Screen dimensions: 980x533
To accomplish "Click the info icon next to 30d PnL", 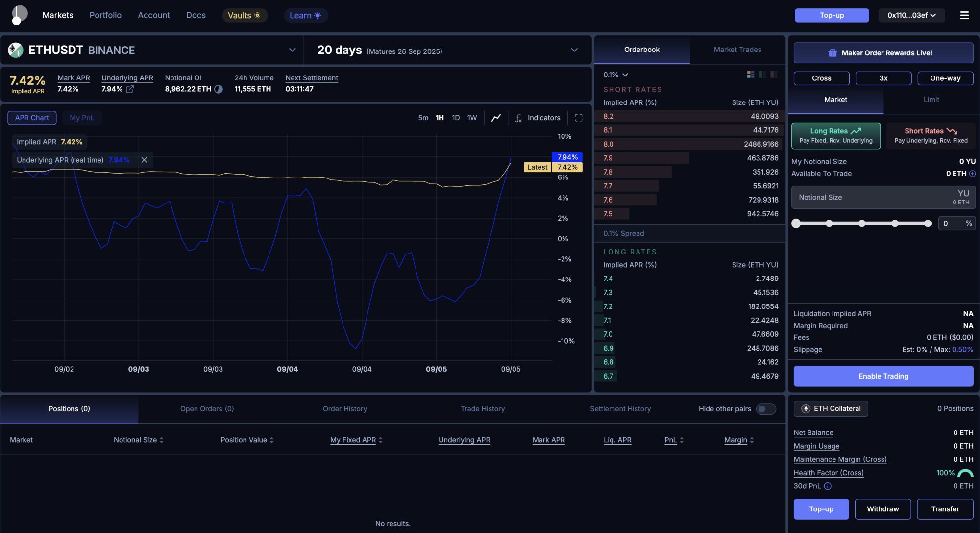I will coord(828,486).
